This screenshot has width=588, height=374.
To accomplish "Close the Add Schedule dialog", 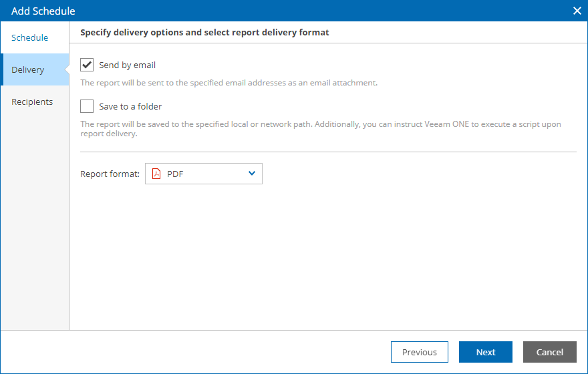I will tap(577, 11).
